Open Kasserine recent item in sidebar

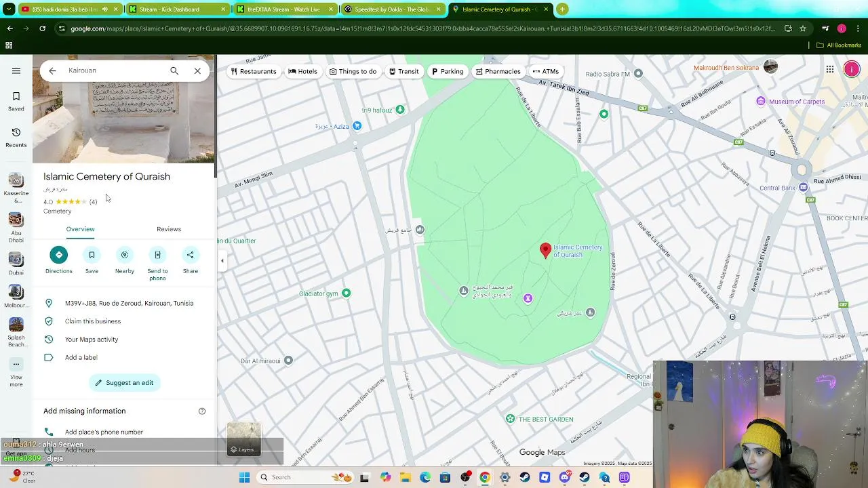[16, 188]
